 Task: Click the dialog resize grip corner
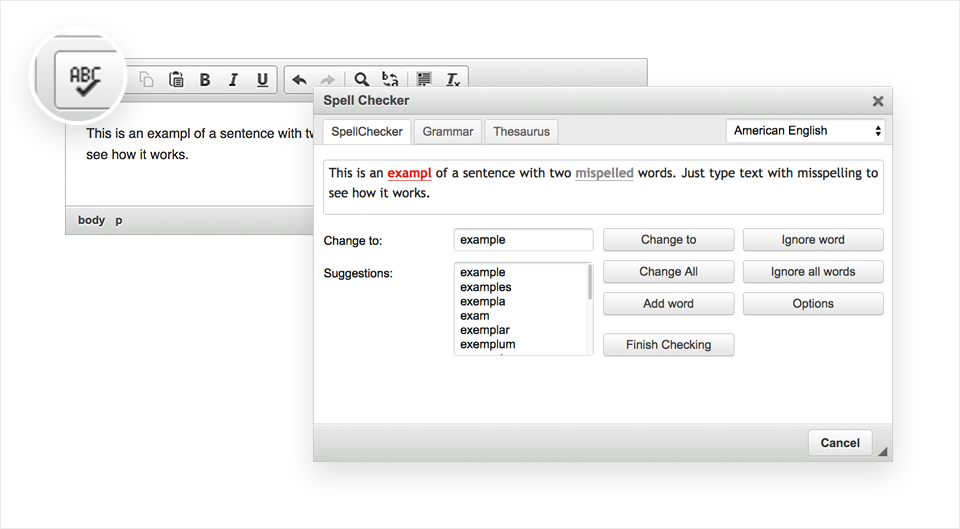[882, 452]
